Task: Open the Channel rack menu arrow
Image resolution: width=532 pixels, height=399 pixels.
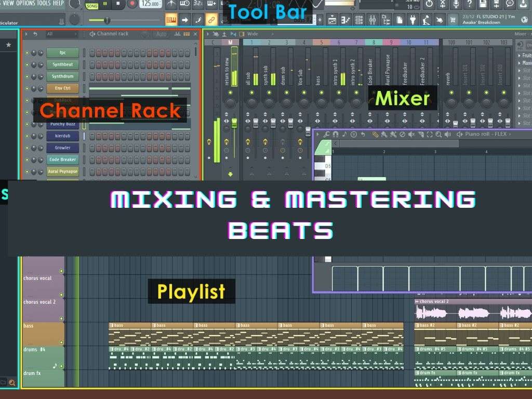Action: click(x=26, y=34)
